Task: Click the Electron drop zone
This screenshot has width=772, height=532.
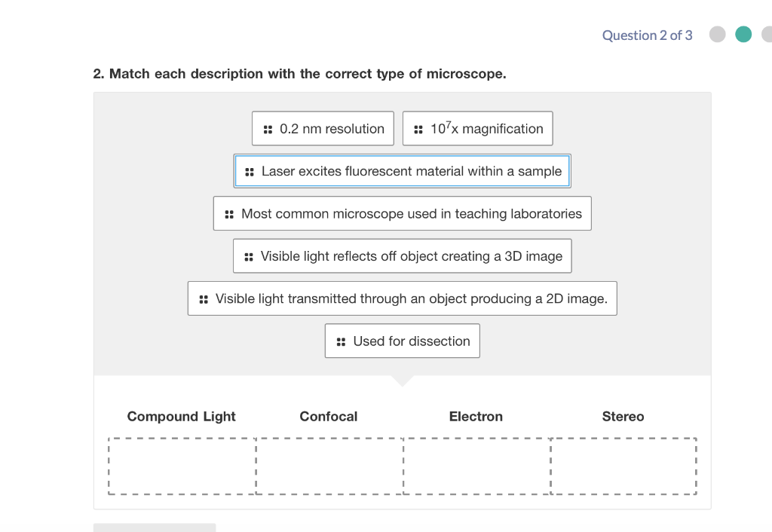Action: coord(476,466)
